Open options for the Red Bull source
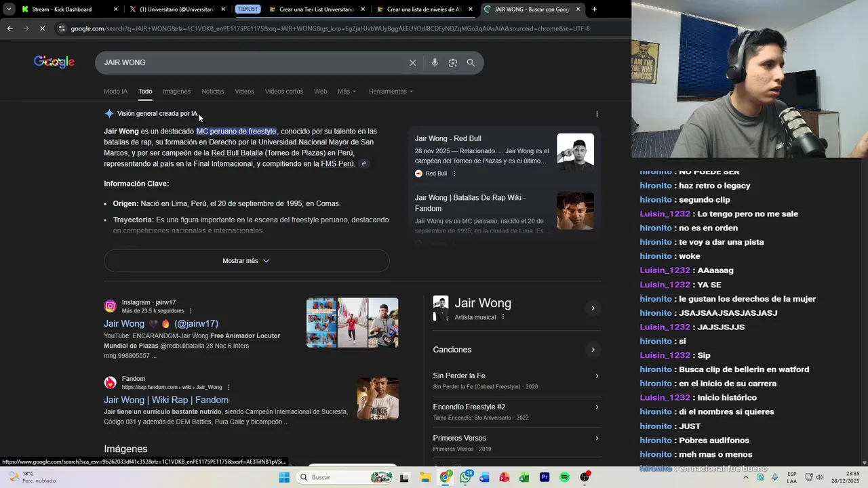 454,174
